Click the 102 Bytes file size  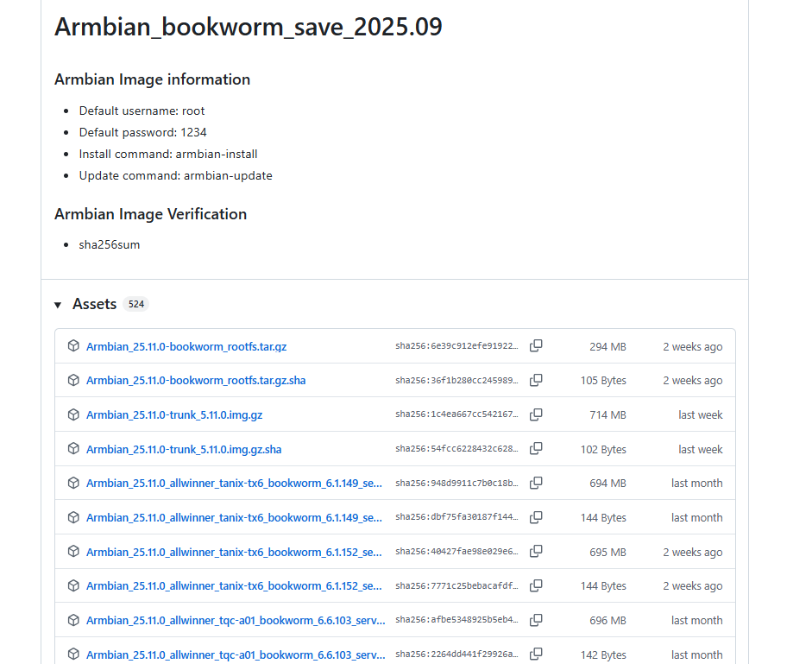pos(603,449)
